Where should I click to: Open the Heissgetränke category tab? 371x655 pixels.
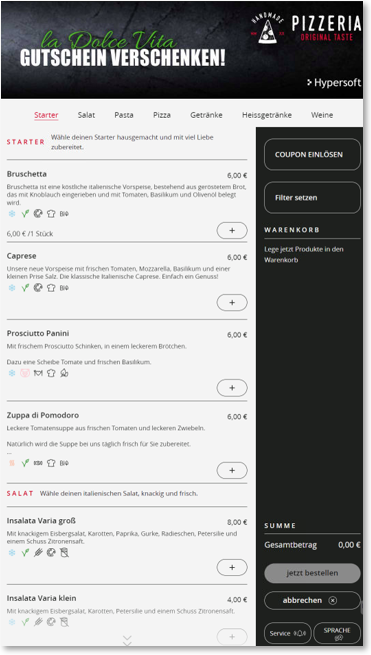tap(267, 115)
